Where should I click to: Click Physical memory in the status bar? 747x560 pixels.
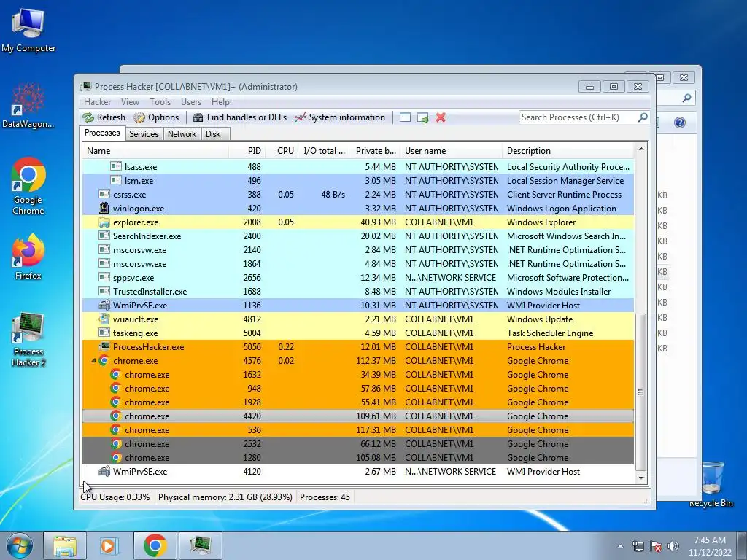point(225,497)
